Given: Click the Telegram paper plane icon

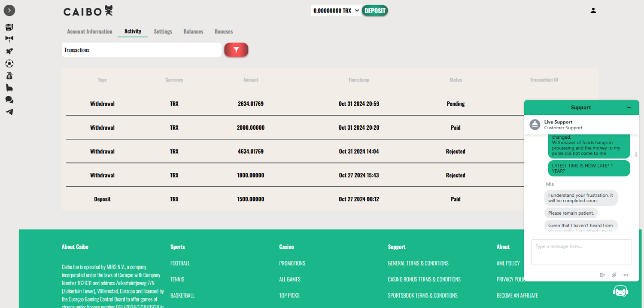Looking at the screenshot, I should click(9, 112).
